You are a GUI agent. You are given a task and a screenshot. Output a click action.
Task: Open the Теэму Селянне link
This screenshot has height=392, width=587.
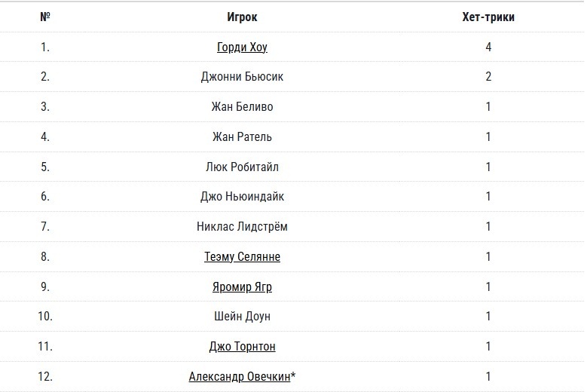pyautogui.click(x=242, y=256)
